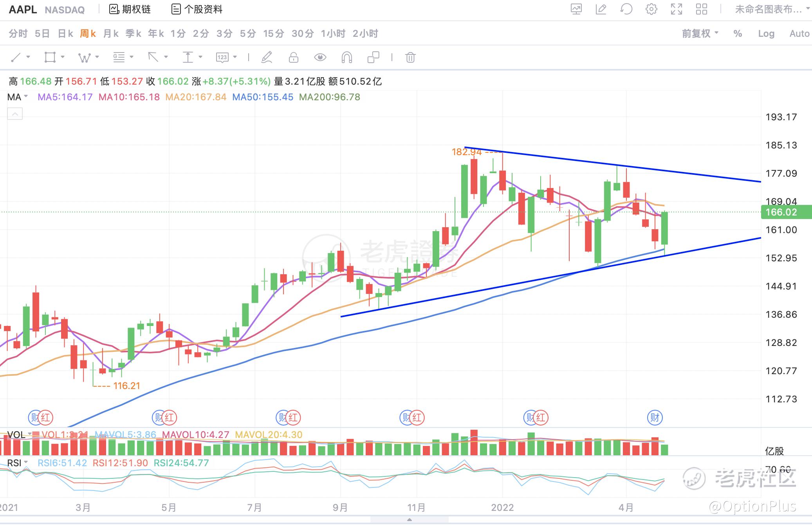The height and width of the screenshot is (525, 812).
Task: Click the 2022 红 dividend marker
Action: tap(541, 417)
